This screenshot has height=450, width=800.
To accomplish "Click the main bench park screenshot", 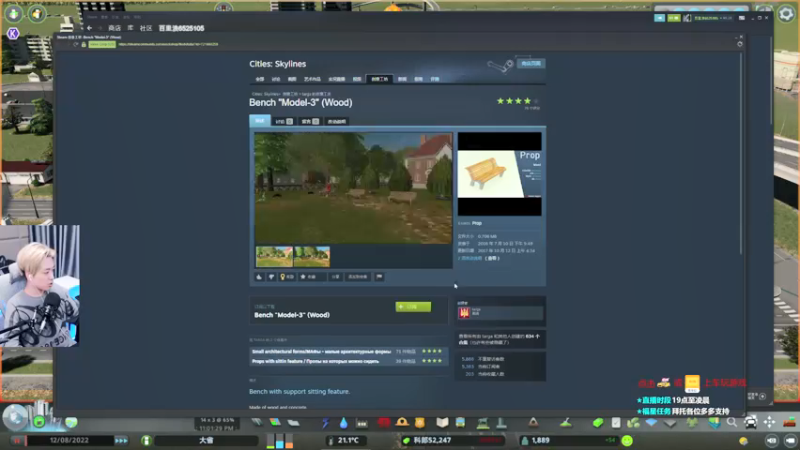I will 353,188.
